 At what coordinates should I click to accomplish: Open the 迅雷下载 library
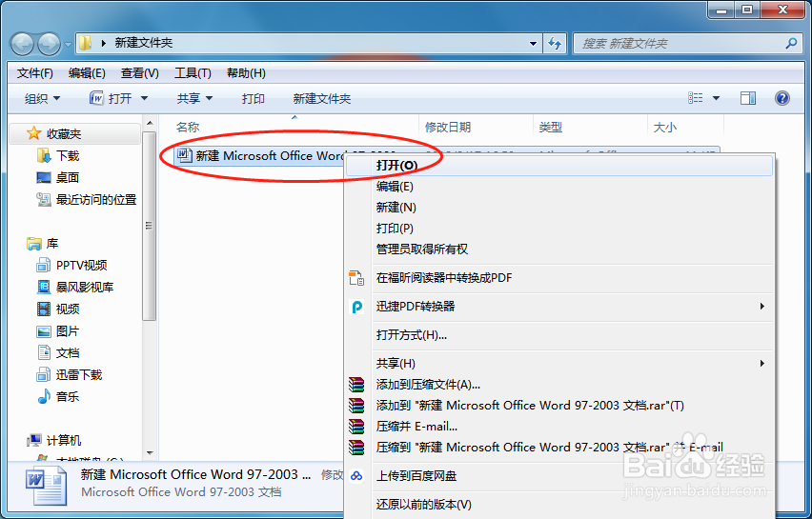[x=70, y=374]
